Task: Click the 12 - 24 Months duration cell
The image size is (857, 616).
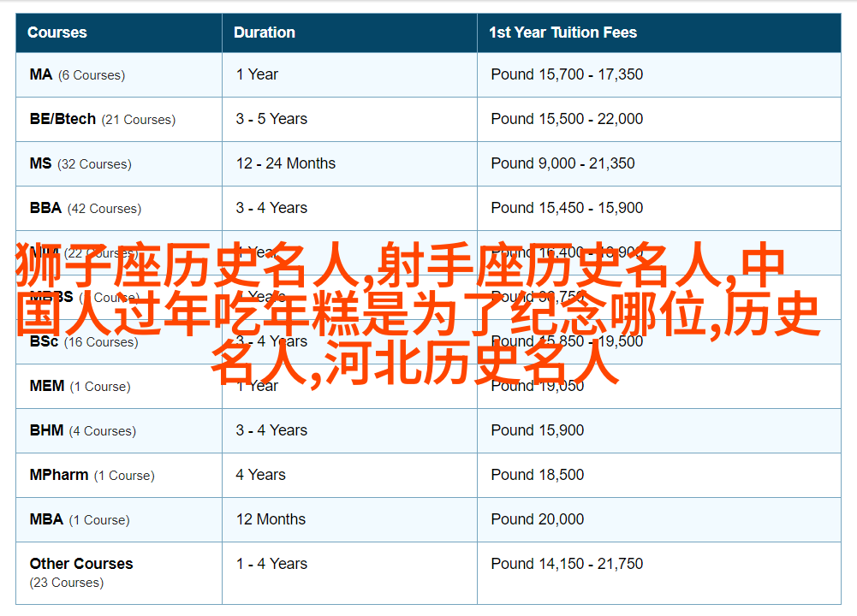Action: [x=286, y=163]
